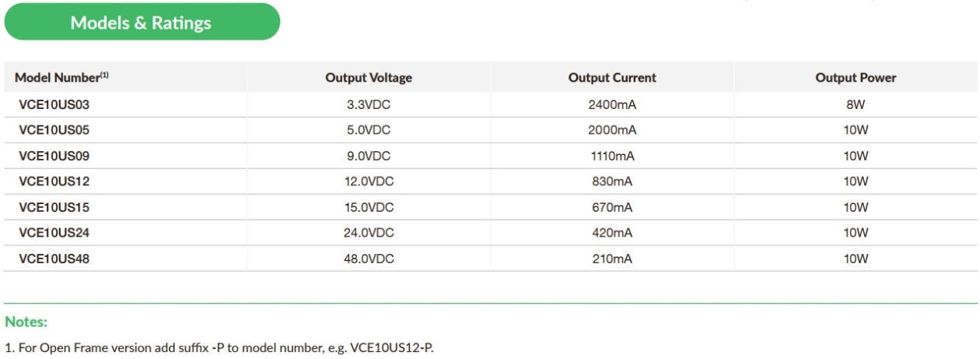Viewport: 980px width, 359px height.
Task: Click the 2400mA output current value
Action: tap(612, 104)
